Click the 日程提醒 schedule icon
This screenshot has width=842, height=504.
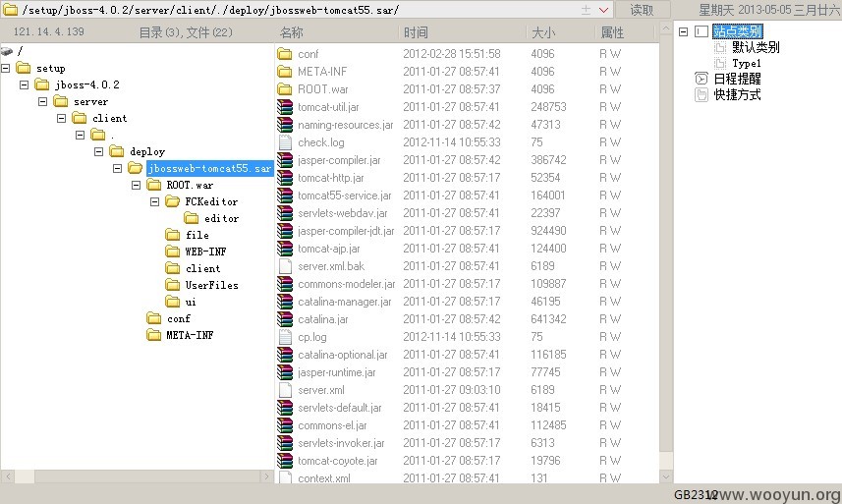702,79
